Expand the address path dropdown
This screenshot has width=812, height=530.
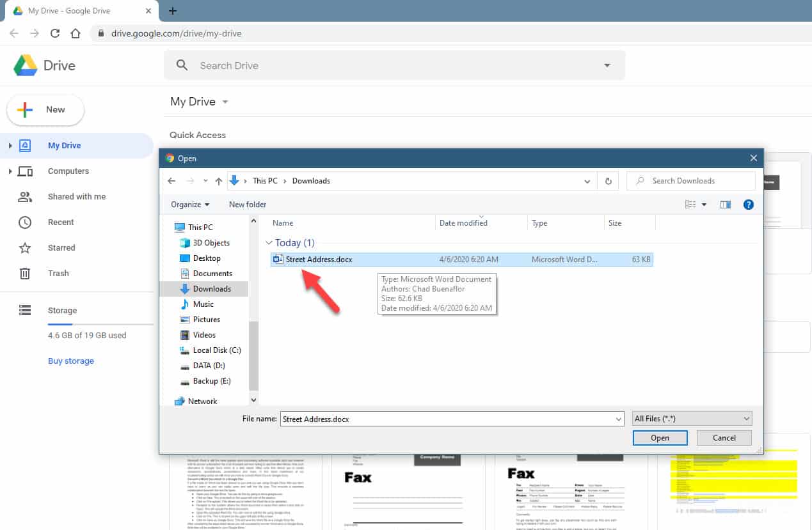[587, 182]
